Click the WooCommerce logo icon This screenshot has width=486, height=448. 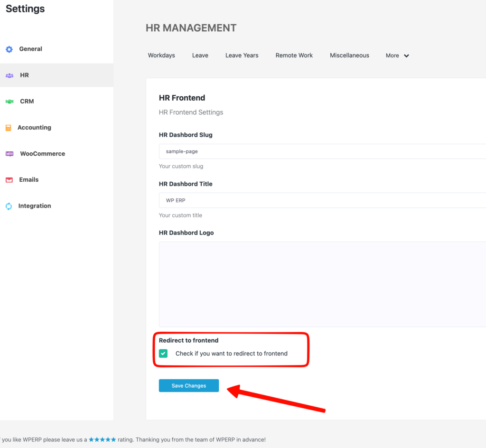[x=9, y=154]
